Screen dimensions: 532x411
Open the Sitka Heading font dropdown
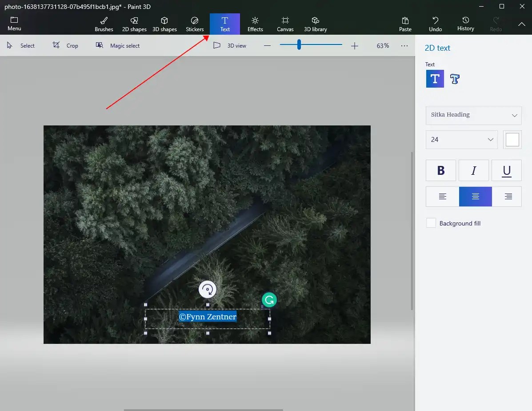click(x=473, y=115)
